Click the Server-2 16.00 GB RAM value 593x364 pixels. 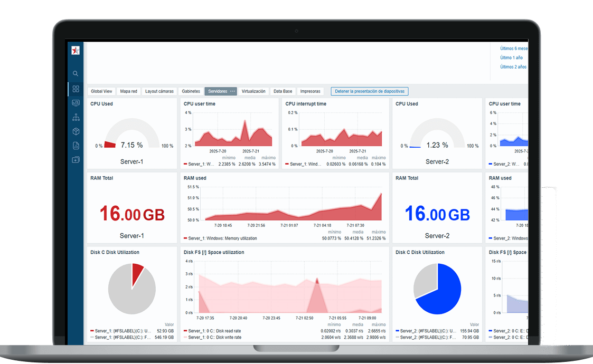[x=437, y=214]
